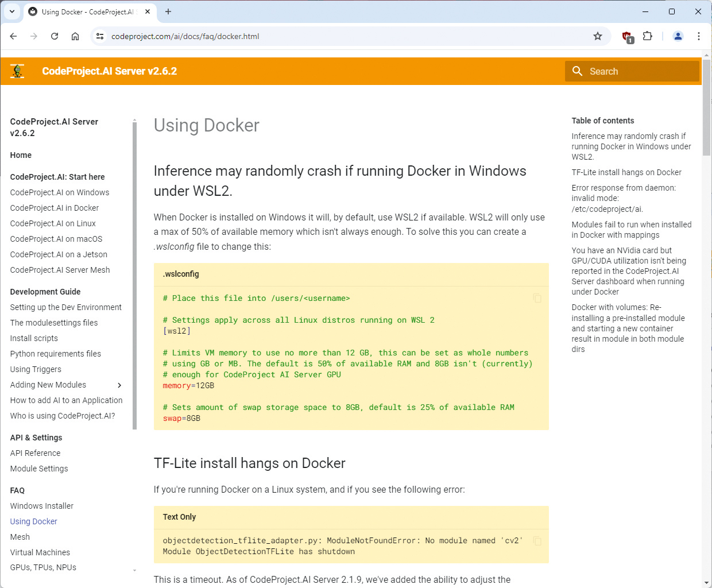The image size is (712, 588).
Task: Go forward in browser history
Action: tap(34, 36)
